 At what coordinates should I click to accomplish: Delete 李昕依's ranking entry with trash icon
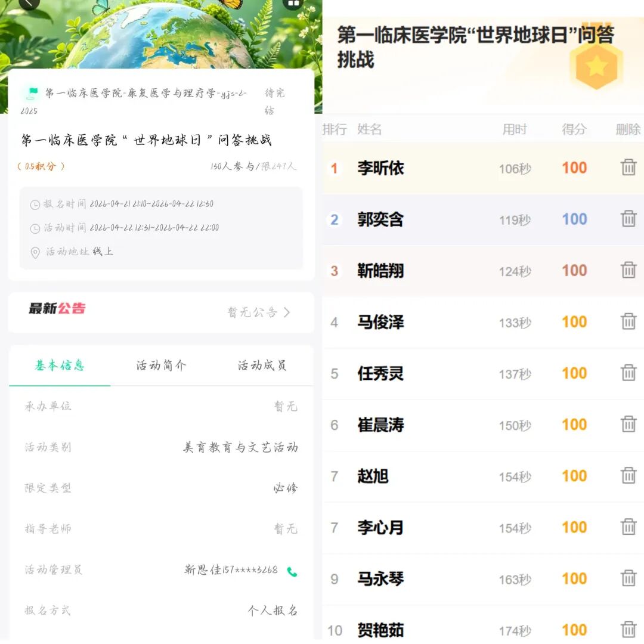coord(628,168)
